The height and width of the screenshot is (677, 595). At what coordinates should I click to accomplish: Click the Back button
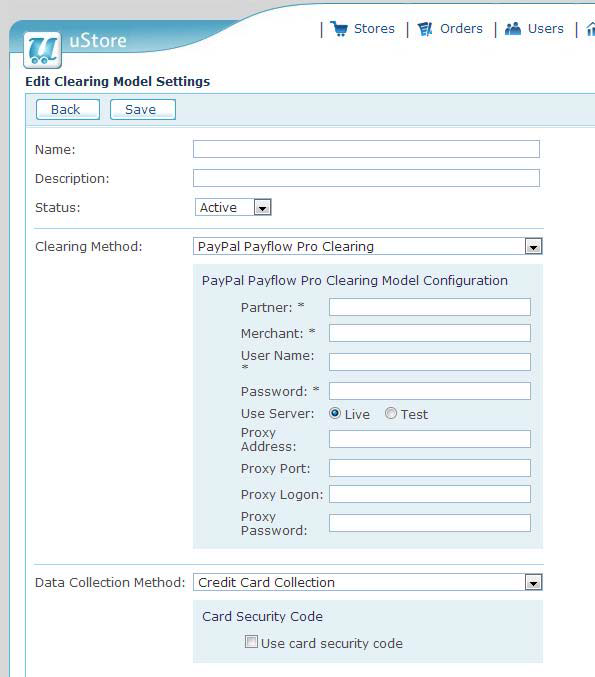(68, 110)
